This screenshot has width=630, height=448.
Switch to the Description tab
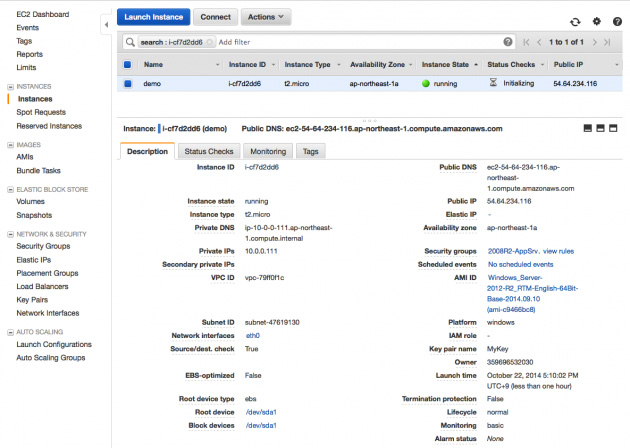147,151
